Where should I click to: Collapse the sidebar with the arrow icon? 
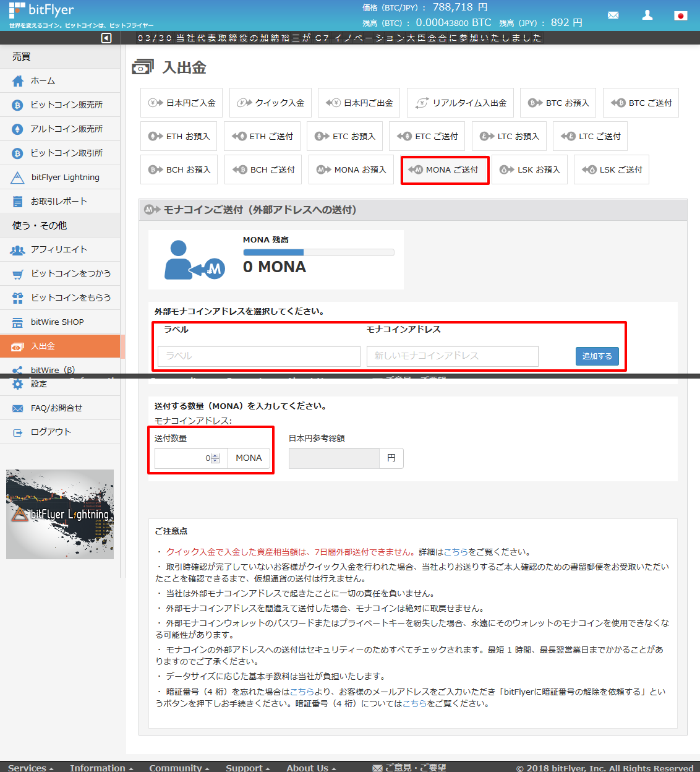pyautogui.click(x=106, y=38)
